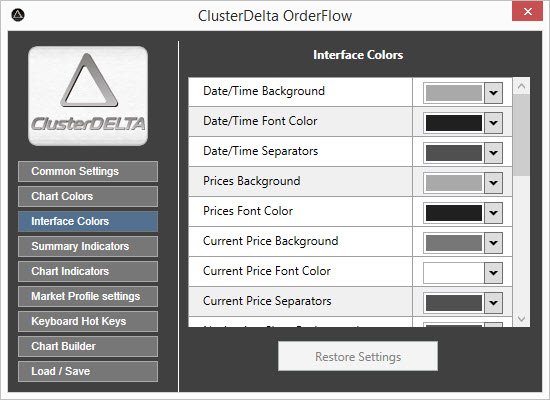This screenshot has width=550, height=400.
Task: Close the ClusterDelta OrderFlow window
Action: pyautogui.click(x=528, y=12)
